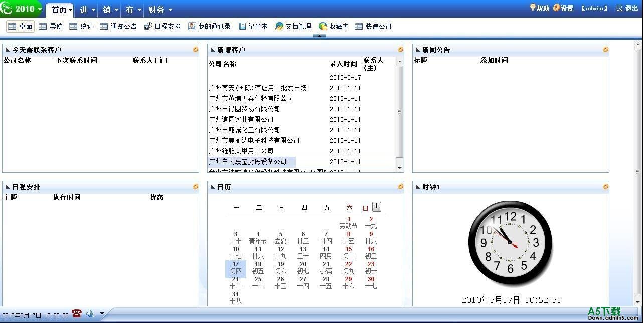Click the calendar down-arrow button
Image resolution: width=644 pixels, height=323 pixels.
[x=377, y=207]
